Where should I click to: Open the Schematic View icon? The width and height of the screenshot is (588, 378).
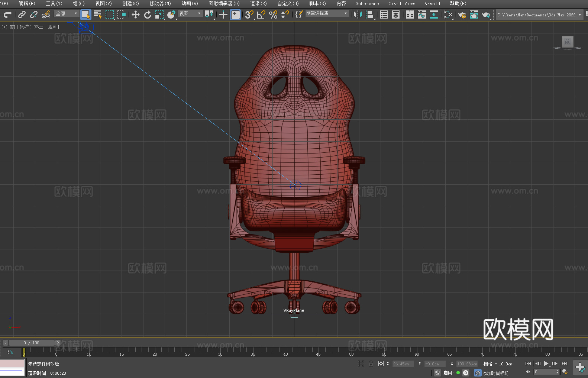click(434, 14)
